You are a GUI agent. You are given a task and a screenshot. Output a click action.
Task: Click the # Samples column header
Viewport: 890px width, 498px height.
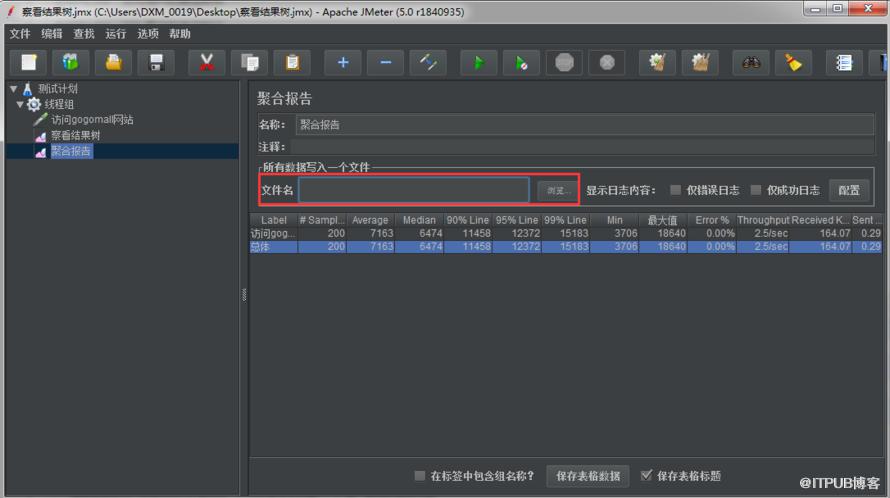pos(322,220)
